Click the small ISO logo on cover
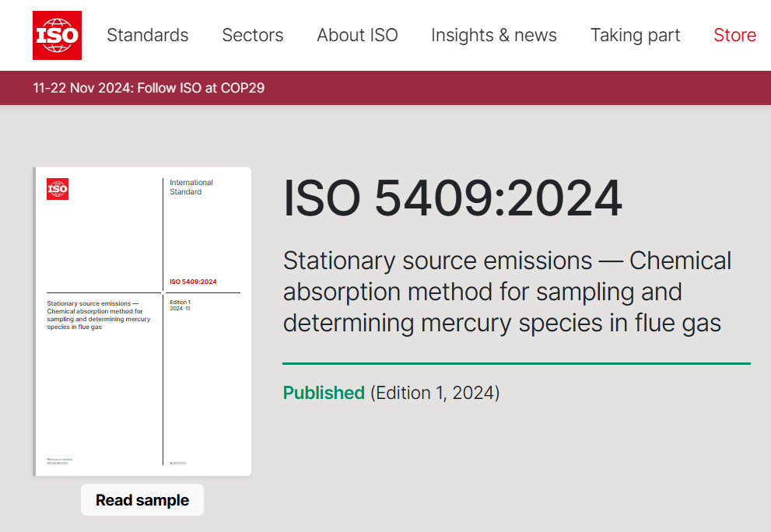The image size is (771, 532). pos(58,189)
